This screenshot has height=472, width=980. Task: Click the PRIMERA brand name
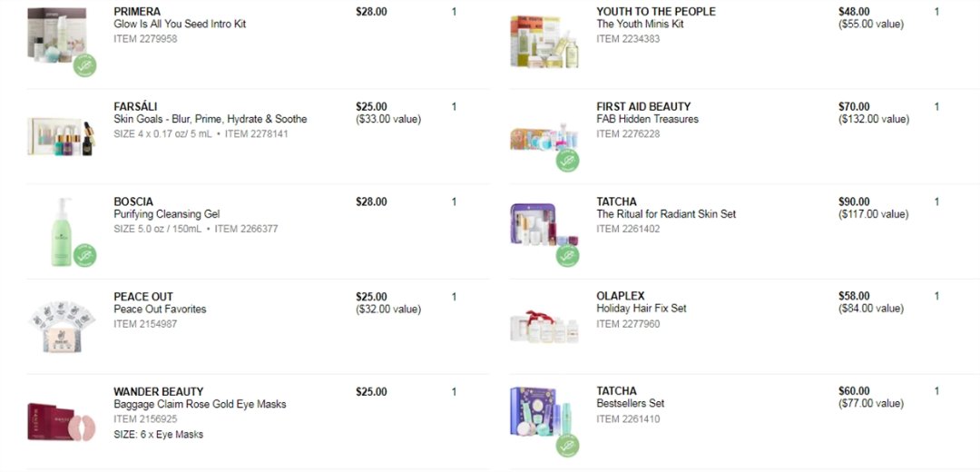pyautogui.click(x=137, y=12)
